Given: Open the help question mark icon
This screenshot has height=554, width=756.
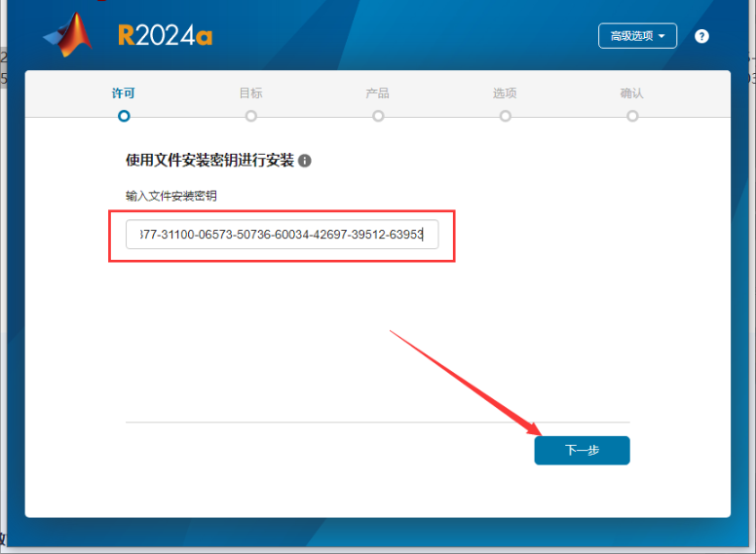Looking at the screenshot, I should 701,36.
